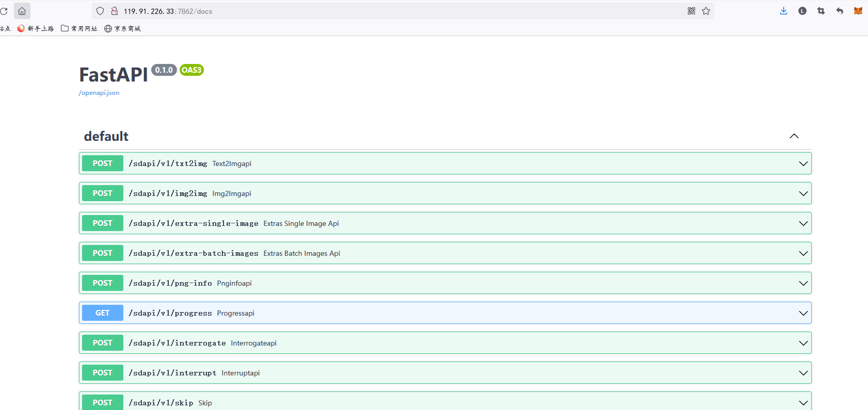
Task: Click the Img2Imgapi summary text
Action: pos(232,193)
